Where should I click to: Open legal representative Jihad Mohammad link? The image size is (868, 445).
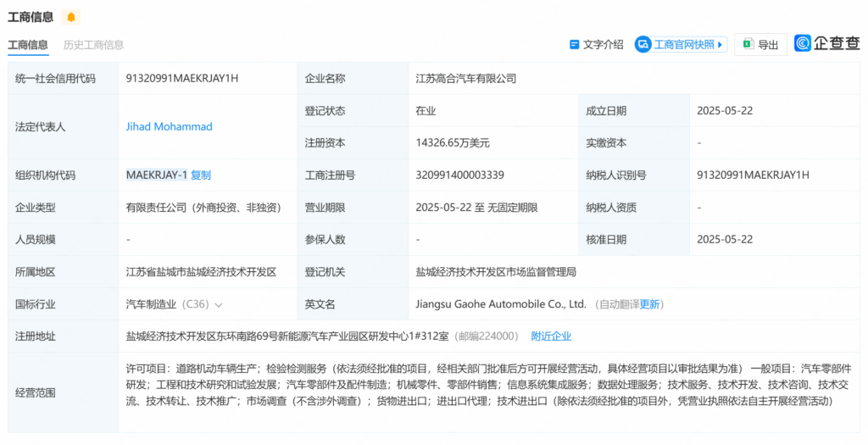point(169,126)
